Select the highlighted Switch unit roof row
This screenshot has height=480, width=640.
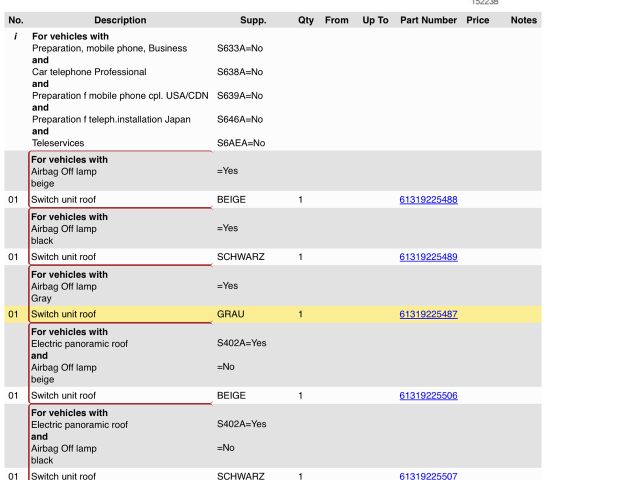click(x=64, y=314)
